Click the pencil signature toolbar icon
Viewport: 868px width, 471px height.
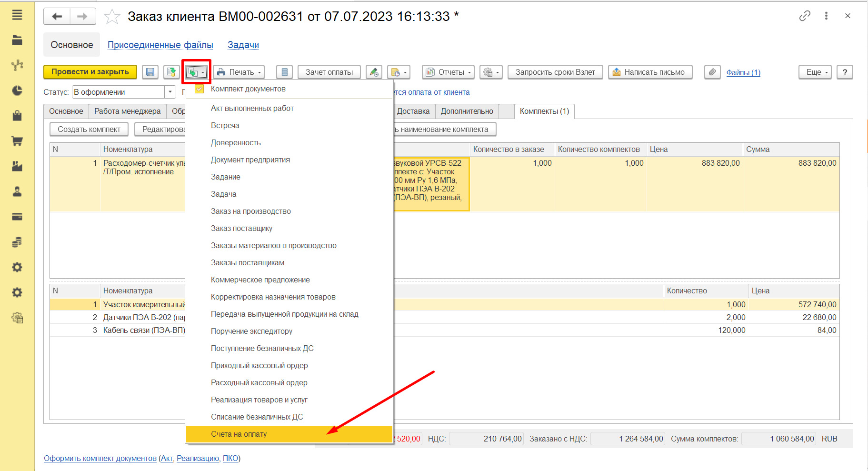374,72
